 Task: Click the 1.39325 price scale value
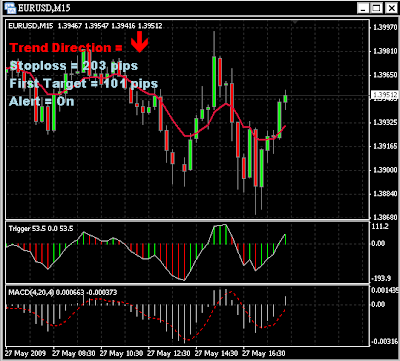click(385, 122)
